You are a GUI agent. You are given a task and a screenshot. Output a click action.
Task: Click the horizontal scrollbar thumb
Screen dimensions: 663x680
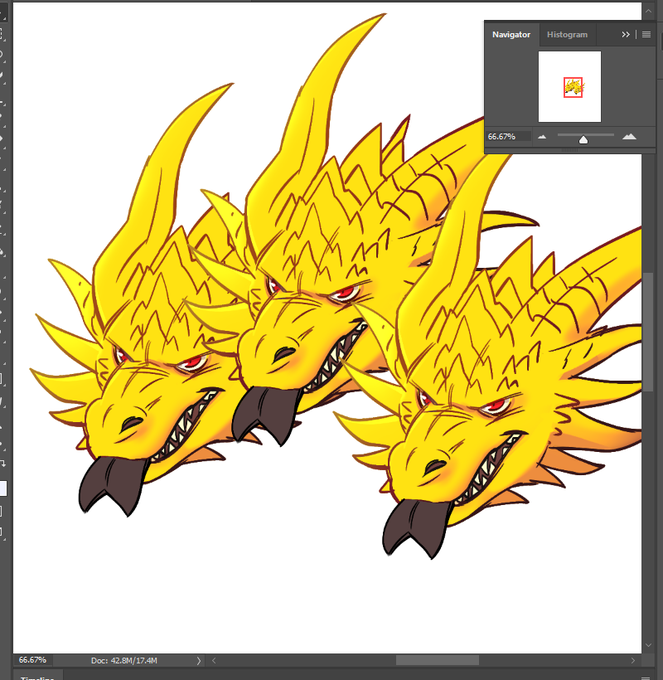tap(437, 660)
